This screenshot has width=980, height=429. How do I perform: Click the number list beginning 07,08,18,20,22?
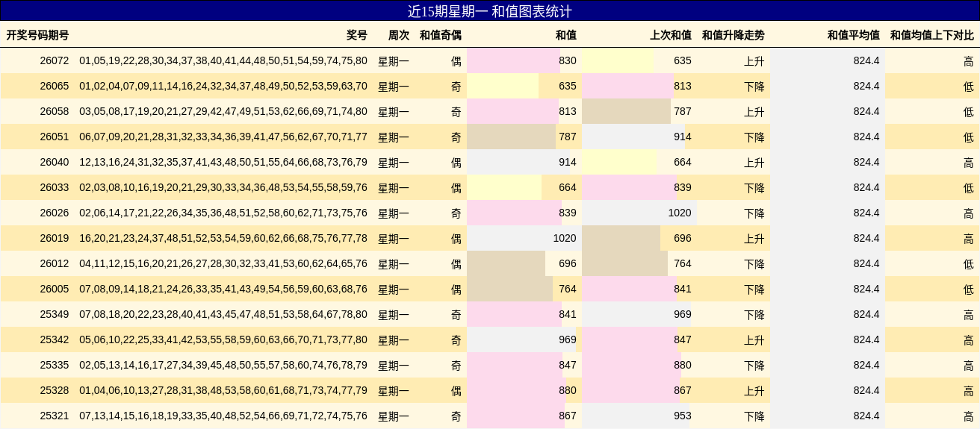coord(223,314)
